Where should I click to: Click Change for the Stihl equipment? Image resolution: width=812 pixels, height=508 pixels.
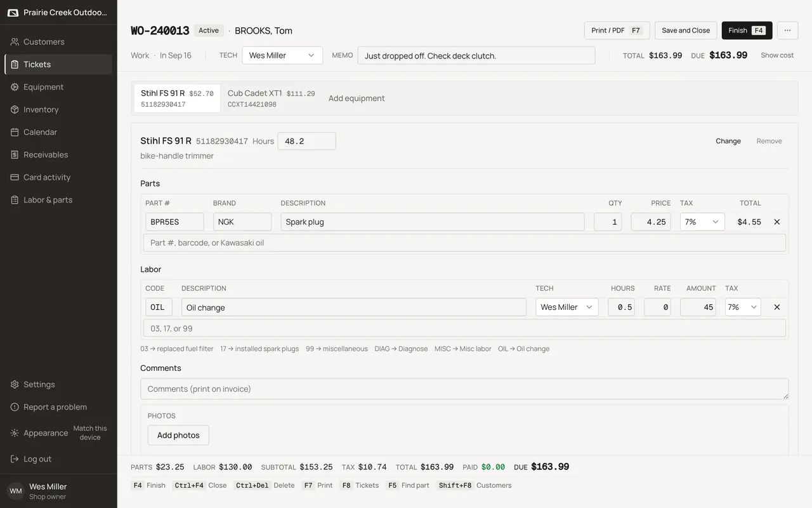click(728, 141)
